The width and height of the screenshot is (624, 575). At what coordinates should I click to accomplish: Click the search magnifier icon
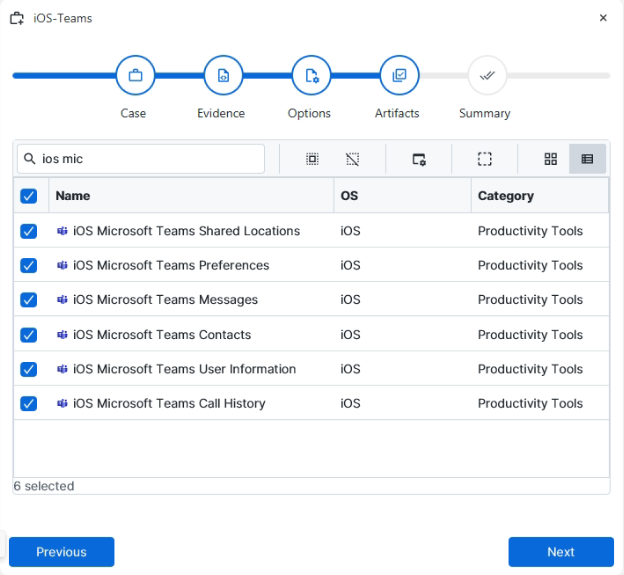click(x=29, y=159)
